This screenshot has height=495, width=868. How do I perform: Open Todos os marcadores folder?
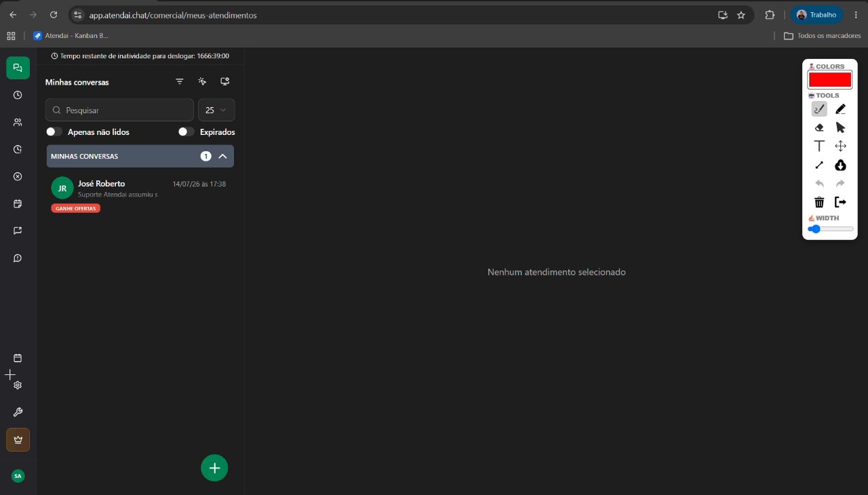tap(823, 35)
